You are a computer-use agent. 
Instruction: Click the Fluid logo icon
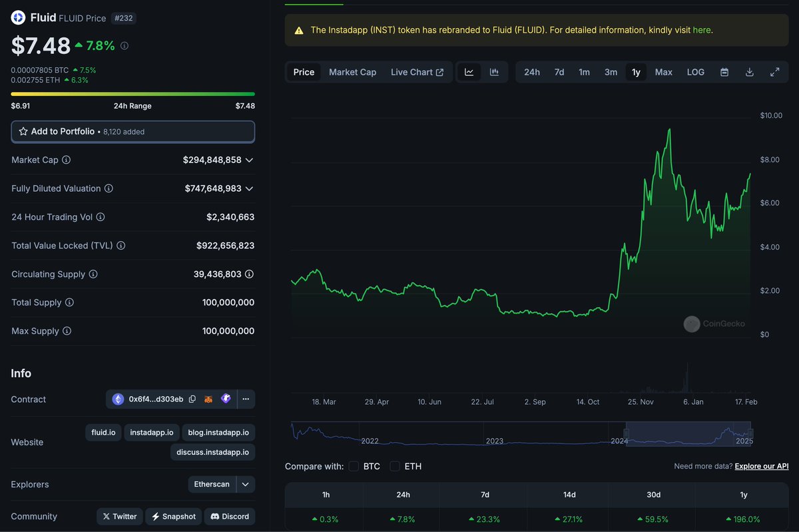coord(18,18)
